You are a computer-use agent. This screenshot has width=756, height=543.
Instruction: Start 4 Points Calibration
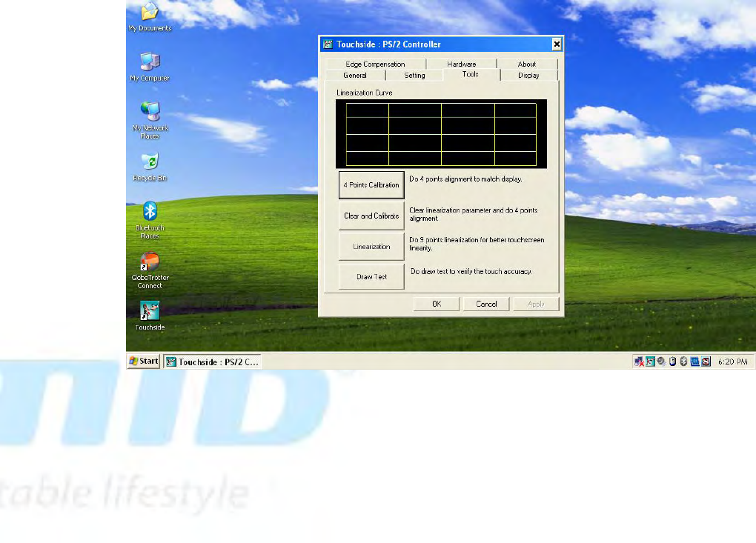point(371,185)
